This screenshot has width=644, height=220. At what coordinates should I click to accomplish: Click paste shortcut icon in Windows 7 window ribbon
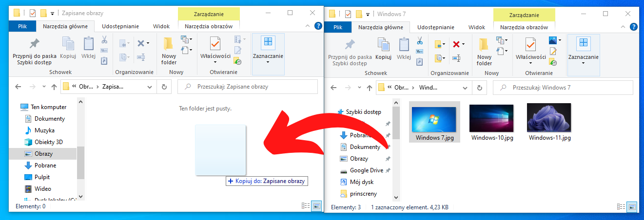tap(419, 61)
